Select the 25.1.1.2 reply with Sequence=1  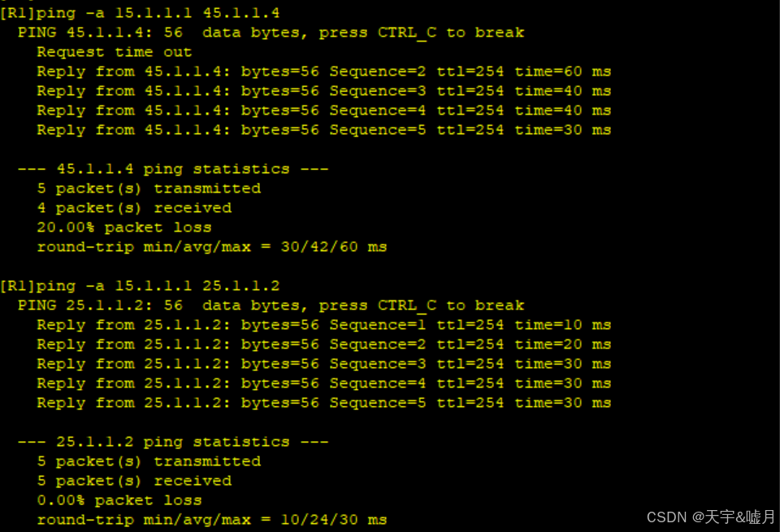coord(324,325)
